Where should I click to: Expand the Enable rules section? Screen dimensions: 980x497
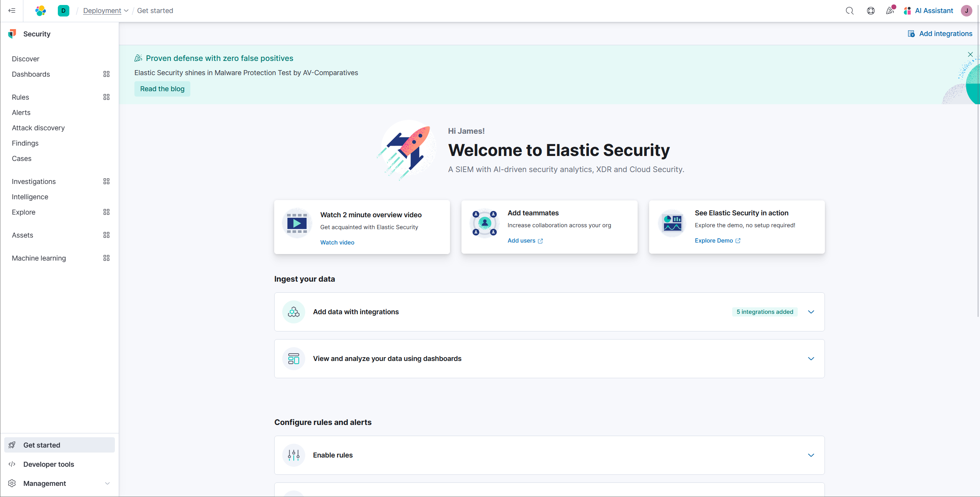tap(811, 455)
